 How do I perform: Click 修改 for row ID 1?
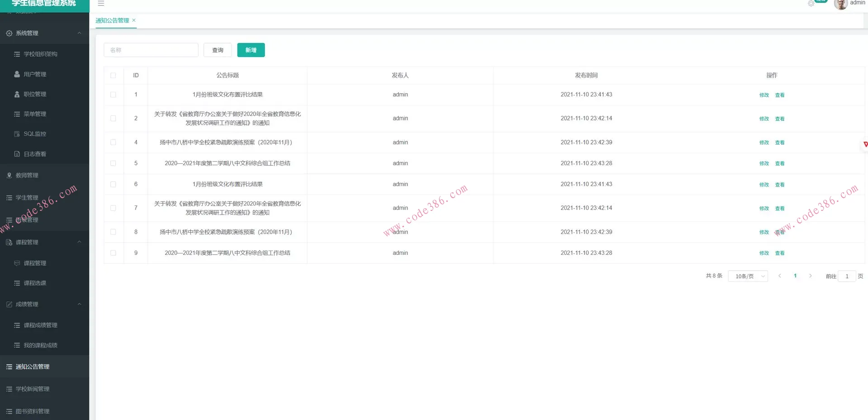click(x=764, y=95)
